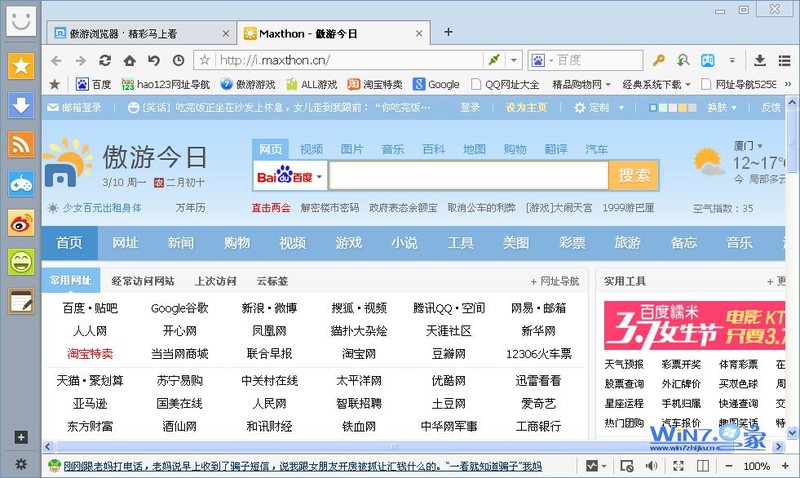Click the speaker mute icon in status bar
The height and width of the screenshot is (478, 800).
click(651, 465)
